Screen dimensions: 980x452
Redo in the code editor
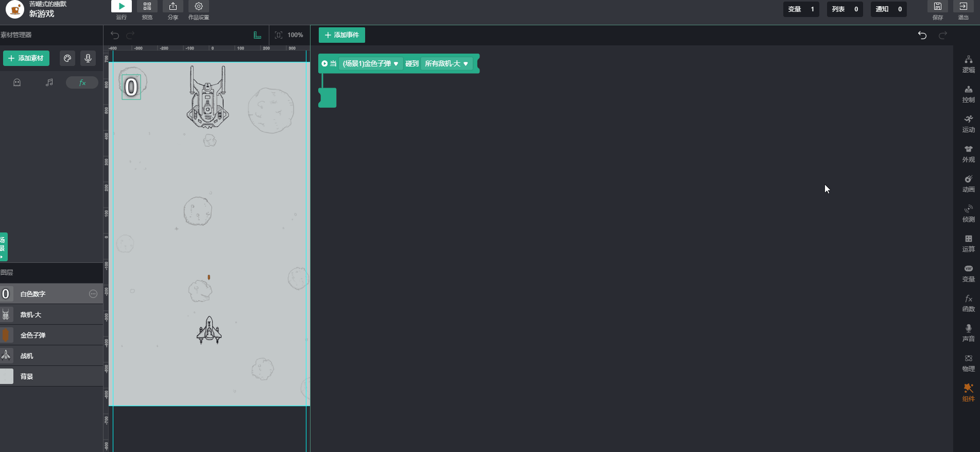pos(943,35)
